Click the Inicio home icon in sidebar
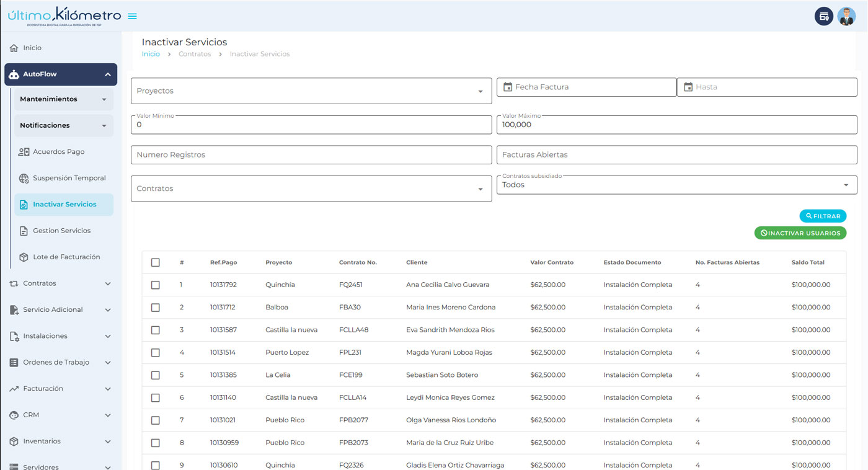The image size is (868, 470). click(14, 48)
